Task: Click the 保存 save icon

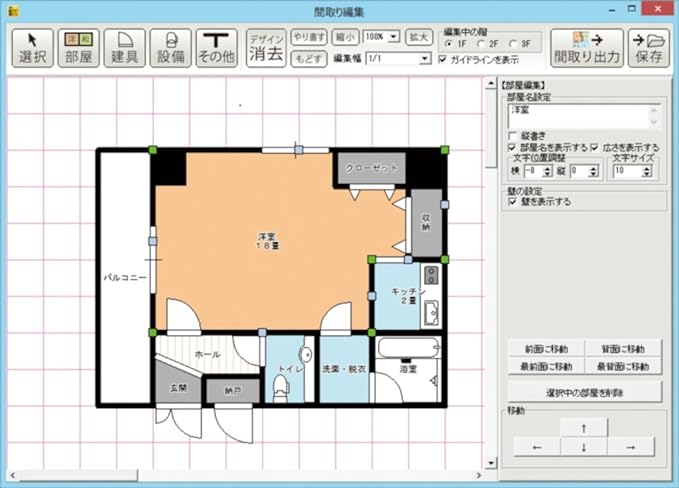Action: tap(649, 48)
